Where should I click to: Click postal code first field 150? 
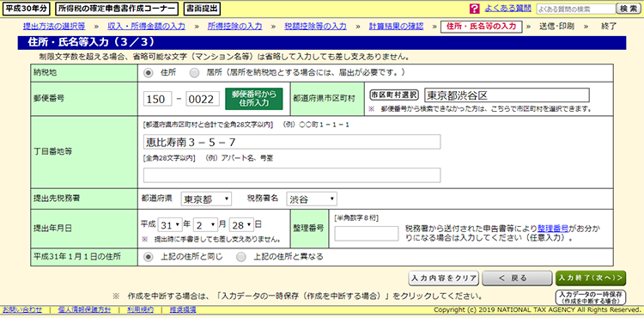(x=158, y=99)
